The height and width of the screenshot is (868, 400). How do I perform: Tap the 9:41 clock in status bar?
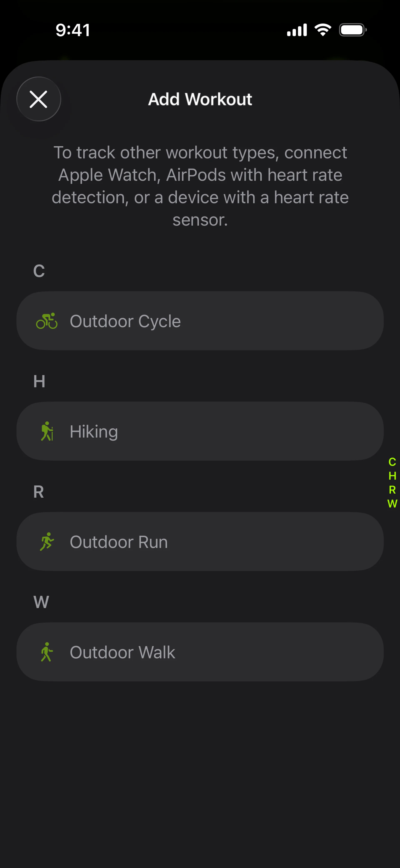[x=73, y=30]
